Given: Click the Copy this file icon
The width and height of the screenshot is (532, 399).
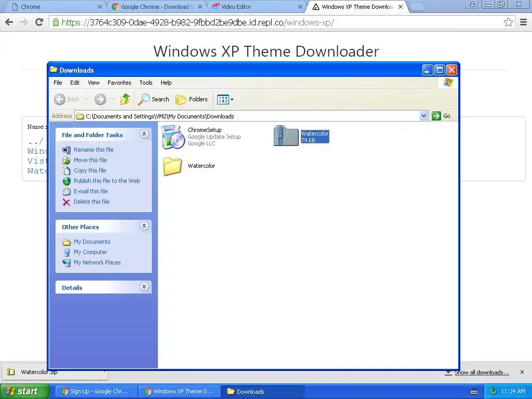Looking at the screenshot, I should coord(66,170).
